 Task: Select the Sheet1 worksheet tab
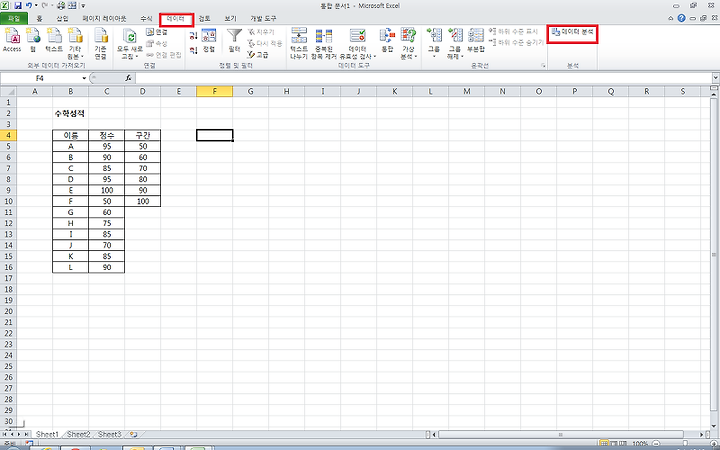click(x=47, y=434)
